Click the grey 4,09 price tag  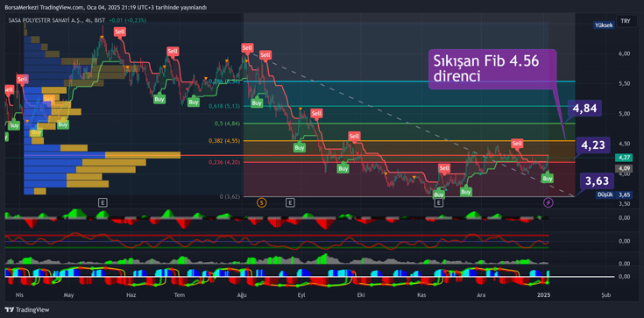point(624,168)
